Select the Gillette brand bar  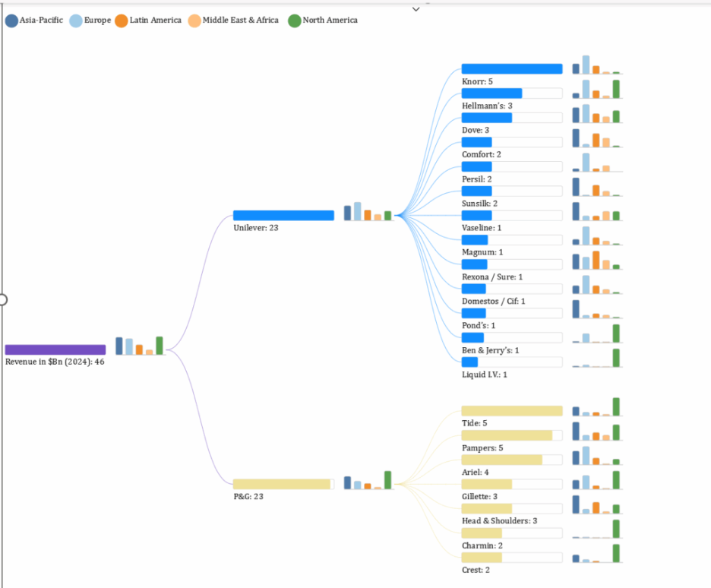pyautogui.click(x=487, y=485)
